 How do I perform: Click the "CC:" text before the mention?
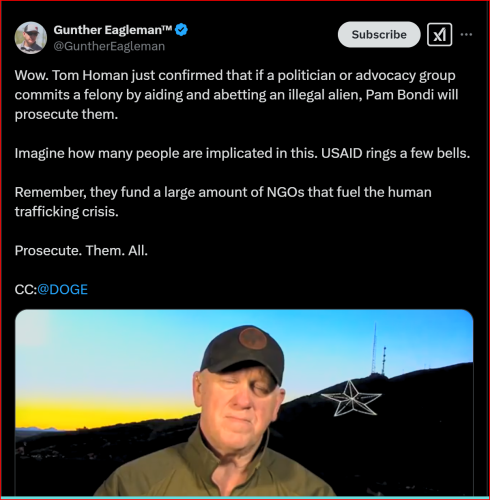pyautogui.click(x=26, y=289)
